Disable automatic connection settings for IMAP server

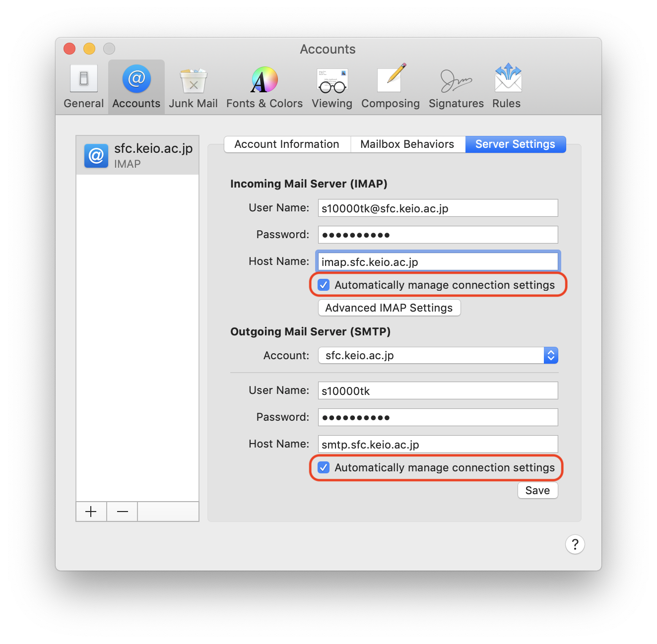324,285
